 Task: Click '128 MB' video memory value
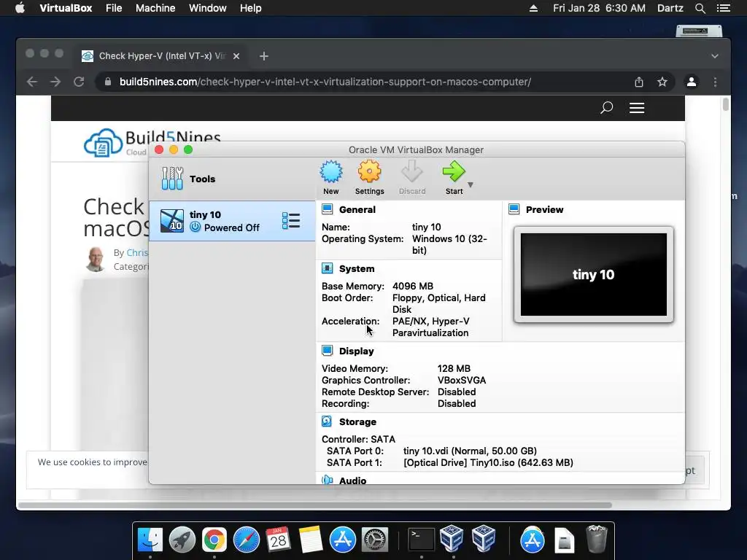[x=454, y=368]
